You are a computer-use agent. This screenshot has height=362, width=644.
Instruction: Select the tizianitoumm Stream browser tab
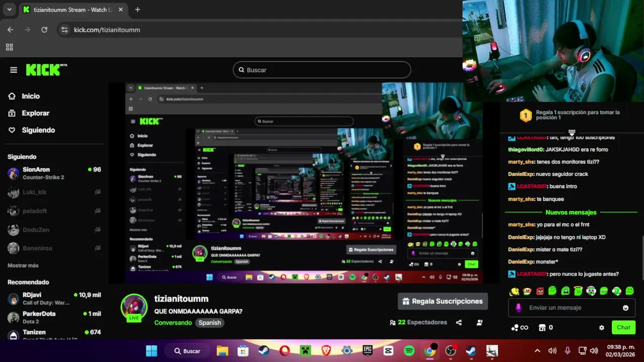click(73, 10)
